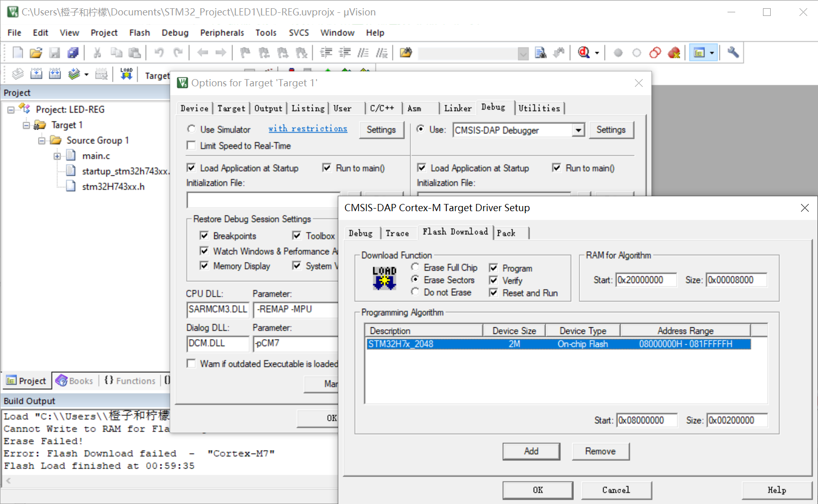Click the Rebuild all target files icon
Screen dimensions: 818x504
pyautogui.click(x=55, y=74)
